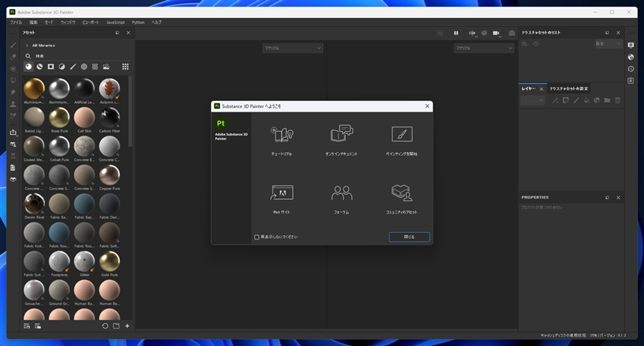The image size is (644, 346).
Task: Select the Projection tool in left toolbar
Action: click(x=13, y=69)
